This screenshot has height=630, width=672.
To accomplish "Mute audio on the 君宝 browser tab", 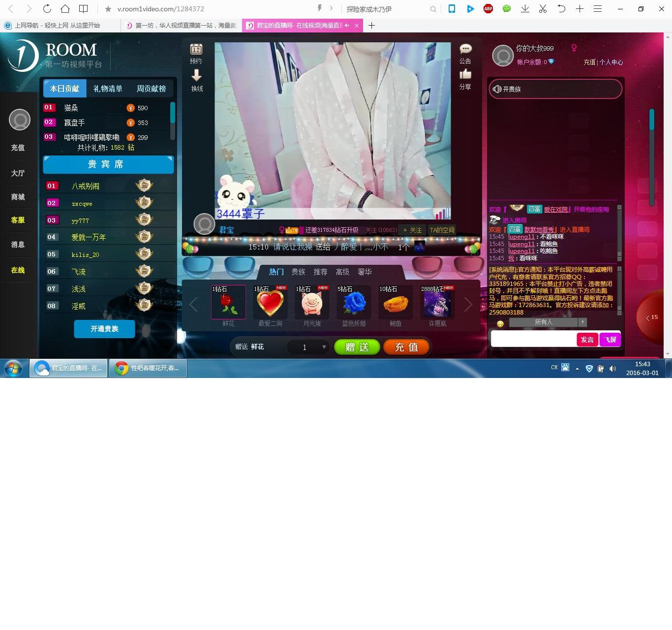I will 347,26.
